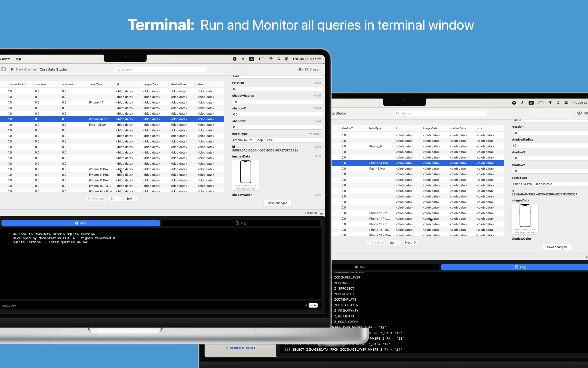
Task: Collapse Terminal panel icon in left window
Action: [x=321, y=213]
